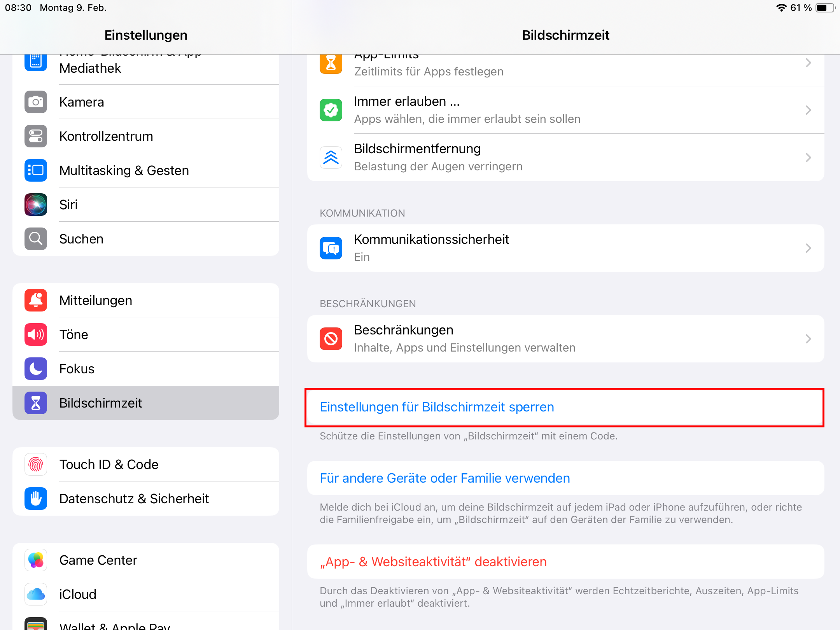Viewport: 840px width, 630px height.
Task: Select the Immer erlauben checkmark icon
Action: click(x=330, y=110)
